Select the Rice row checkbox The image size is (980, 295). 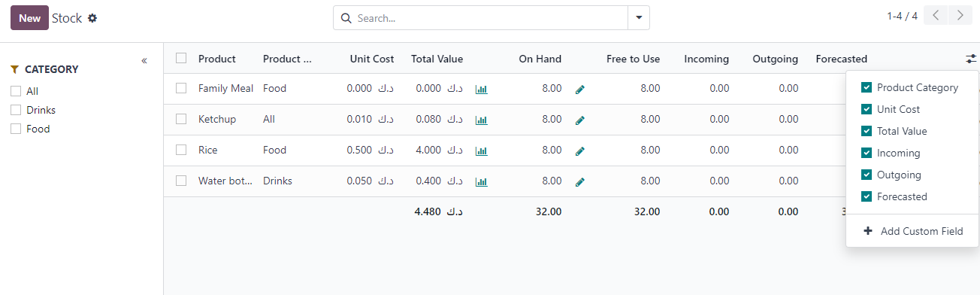pyautogui.click(x=181, y=150)
